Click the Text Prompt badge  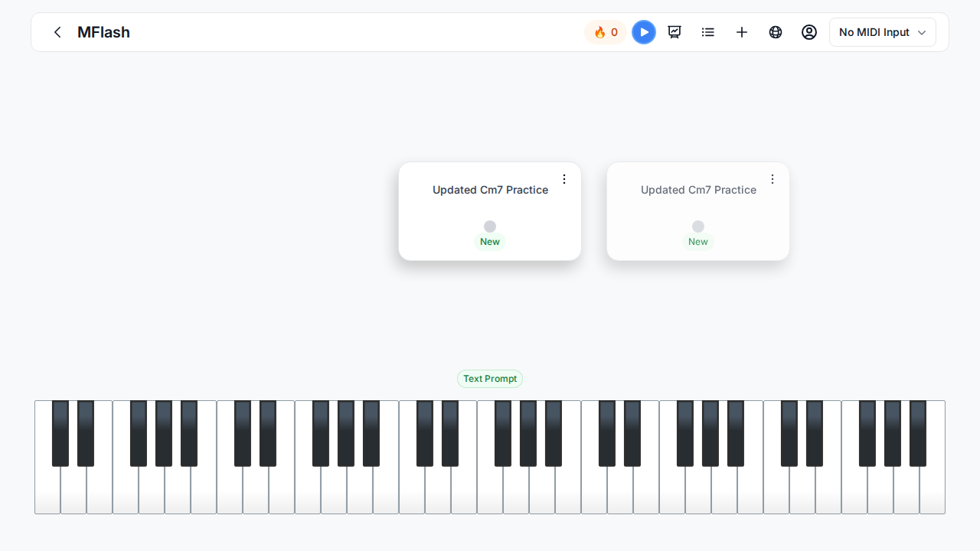pyautogui.click(x=490, y=379)
